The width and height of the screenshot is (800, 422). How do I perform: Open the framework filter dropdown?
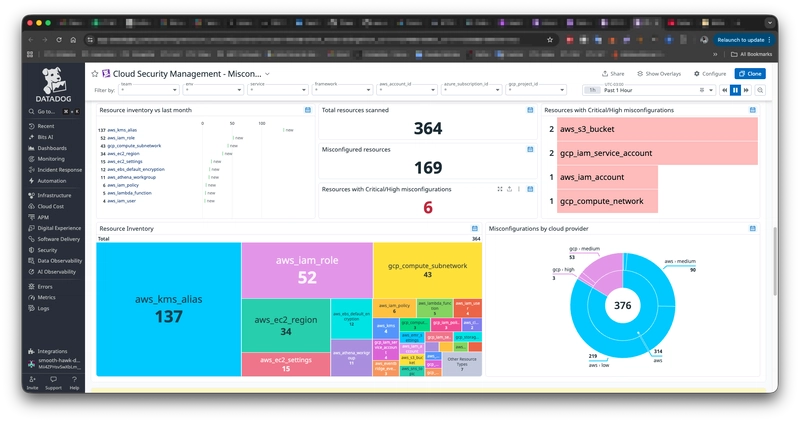click(342, 90)
